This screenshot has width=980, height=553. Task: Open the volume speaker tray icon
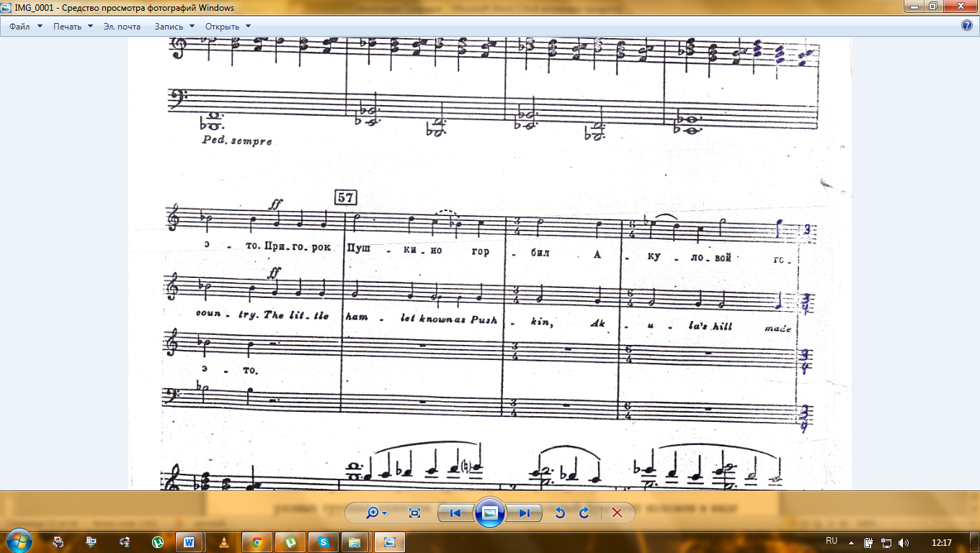coord(904,541)
